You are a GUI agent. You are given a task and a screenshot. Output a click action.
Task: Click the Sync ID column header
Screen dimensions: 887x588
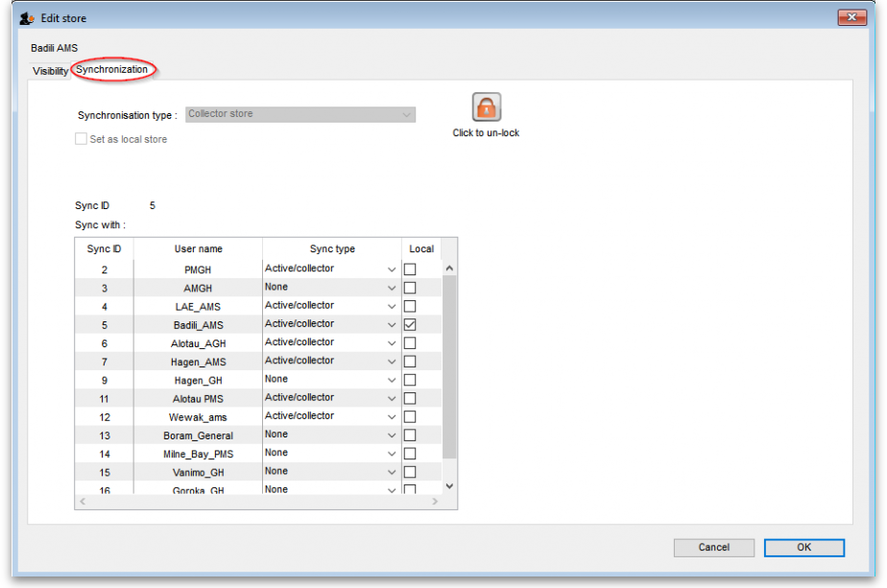(x=104, y=249)
